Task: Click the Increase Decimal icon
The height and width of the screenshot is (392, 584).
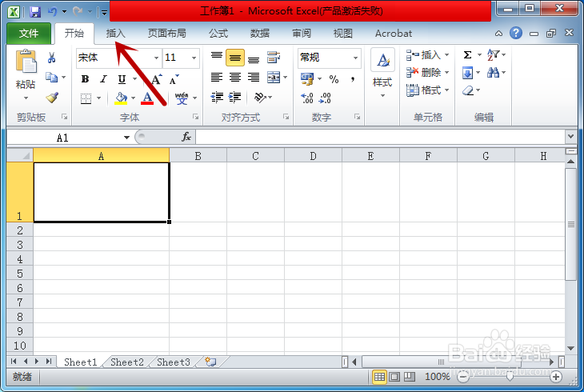Action: coord(307,98)
